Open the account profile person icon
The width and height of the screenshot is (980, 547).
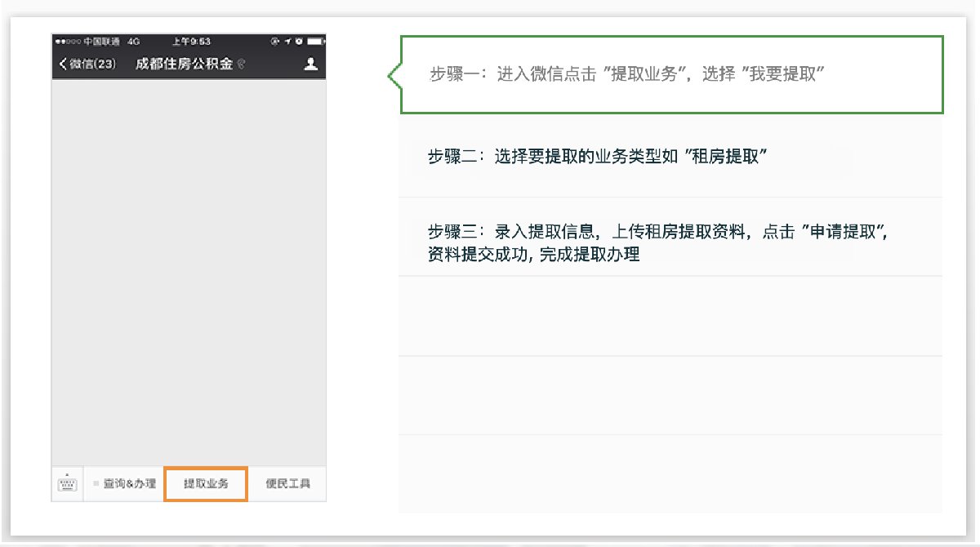pyautogui.click(x=310, y=64)
